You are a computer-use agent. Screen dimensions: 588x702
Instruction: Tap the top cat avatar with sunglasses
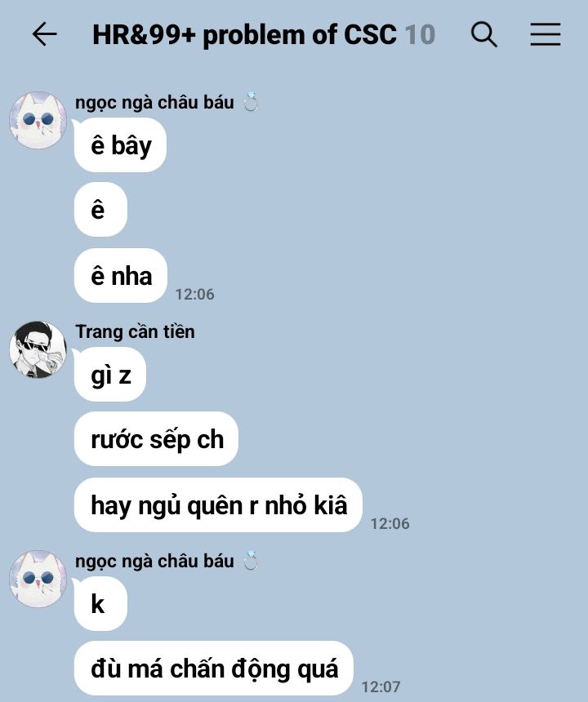[38, 120]
